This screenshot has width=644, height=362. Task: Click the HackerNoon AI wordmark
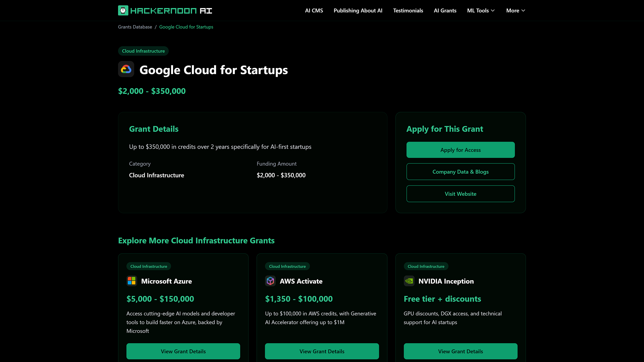tap(171, 10)
